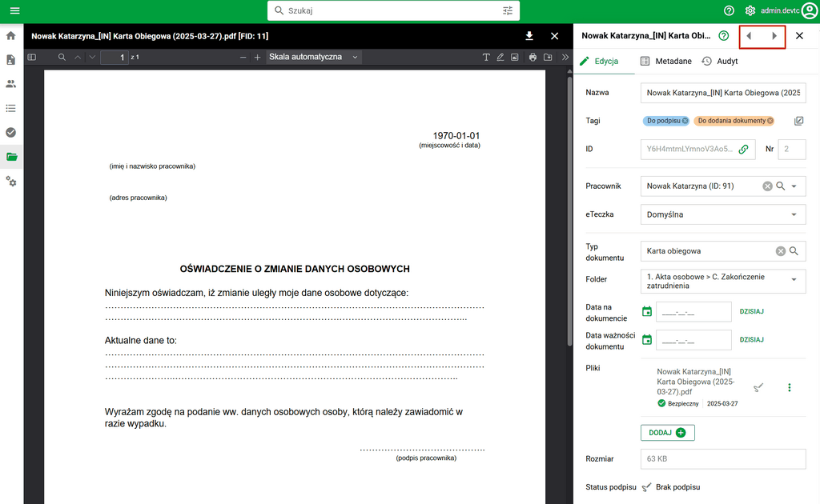
Task: Open documents icon in left sidebar
Action: tap(11, 60)
